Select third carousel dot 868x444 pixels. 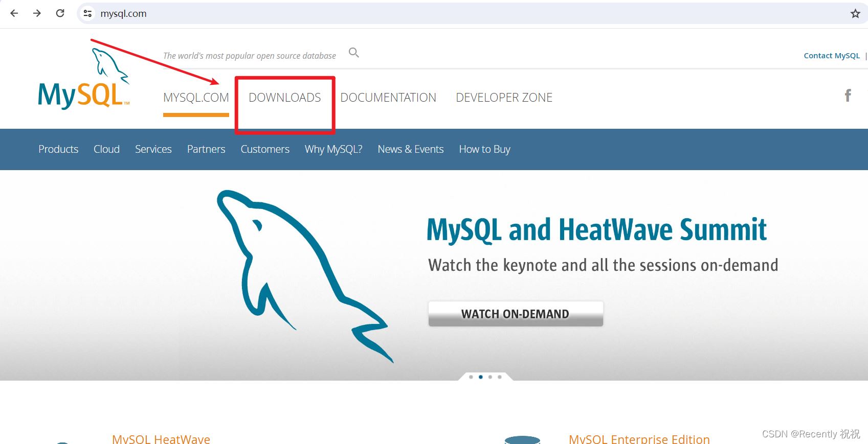[x=490, y=377]
